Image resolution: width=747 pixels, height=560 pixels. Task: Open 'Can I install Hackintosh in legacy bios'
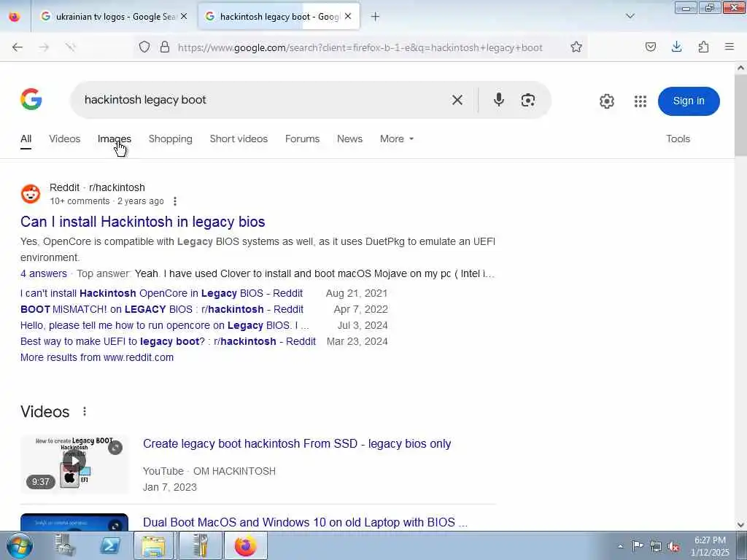(x=142, y=222)
